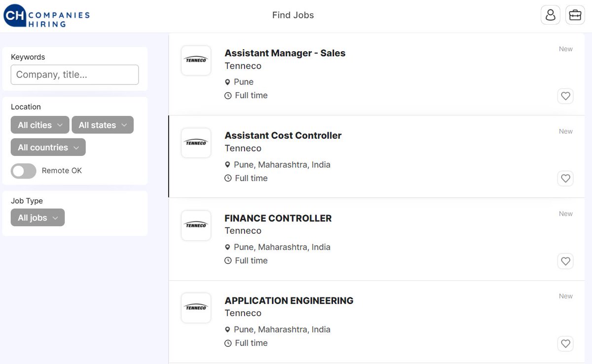The height and width of the screenshot is (364, 592).
Task: Click Tenneco under Assistant Cost Controller
Action: coord(243,148)
